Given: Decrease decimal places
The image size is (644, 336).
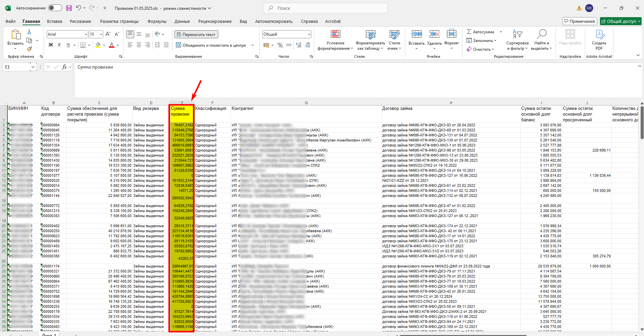Looking at the screenshot, I should coord(307,45).
